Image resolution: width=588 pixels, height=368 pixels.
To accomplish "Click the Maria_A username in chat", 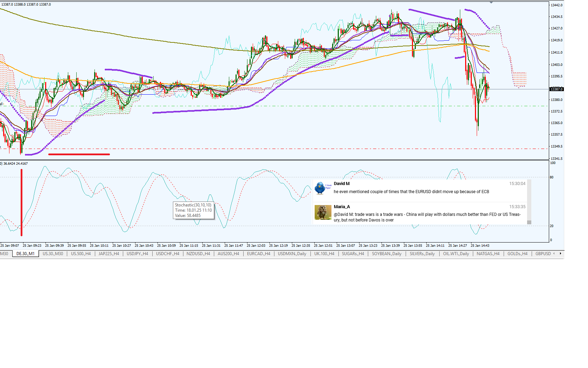I will (x=342, y=207).
